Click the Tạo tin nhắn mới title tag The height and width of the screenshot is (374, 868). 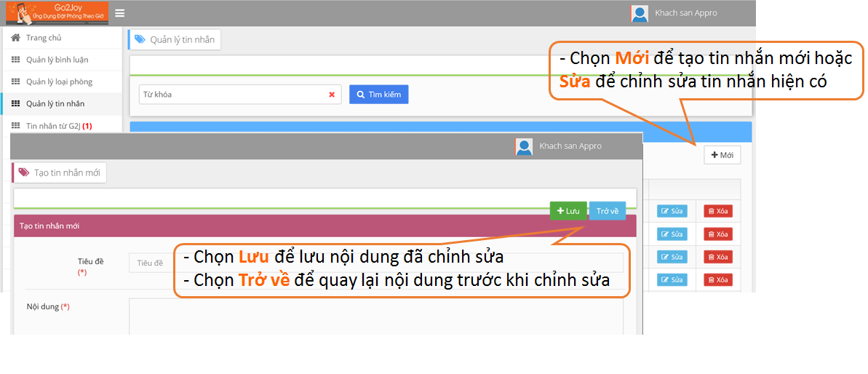(59, 172)
